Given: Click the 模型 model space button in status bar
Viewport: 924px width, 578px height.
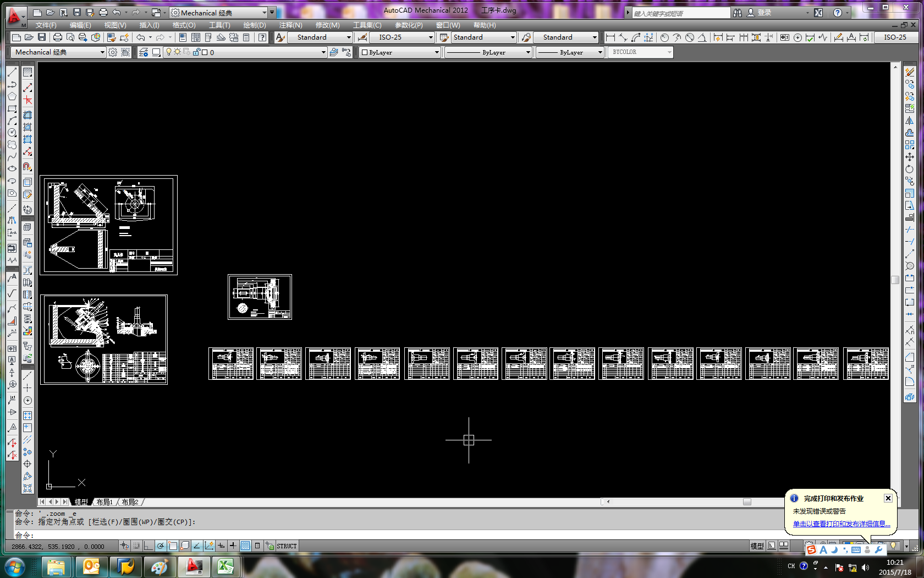Looking at the screenshot, I should click(757, 546).
